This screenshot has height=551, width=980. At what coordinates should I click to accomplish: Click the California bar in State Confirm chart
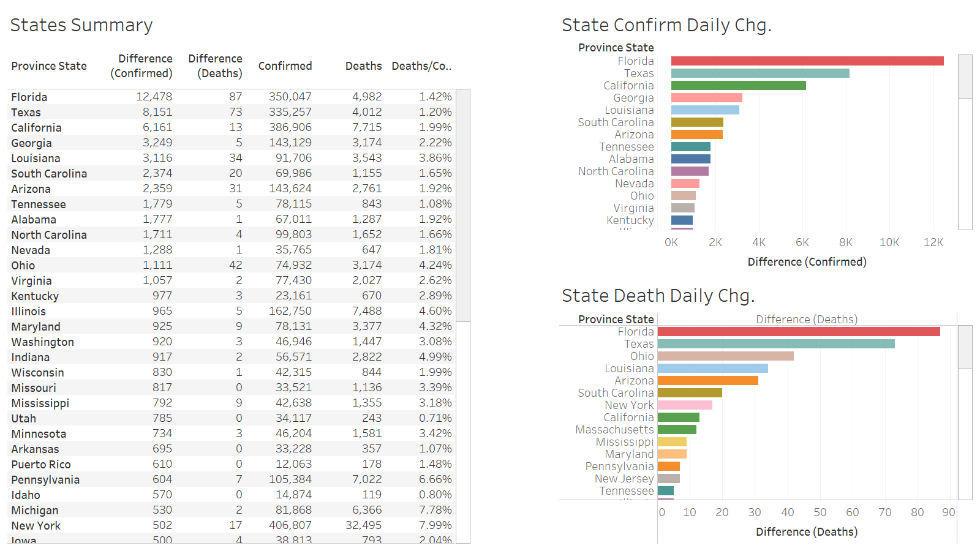click(739, 86)
